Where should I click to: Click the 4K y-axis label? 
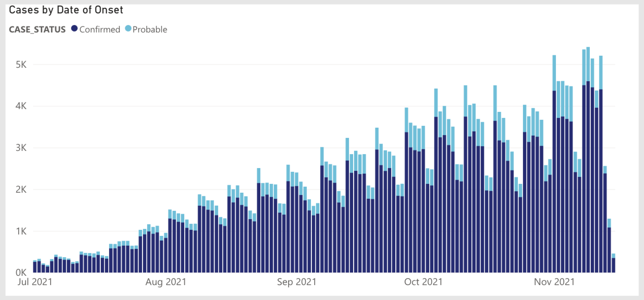click(22, 106)
